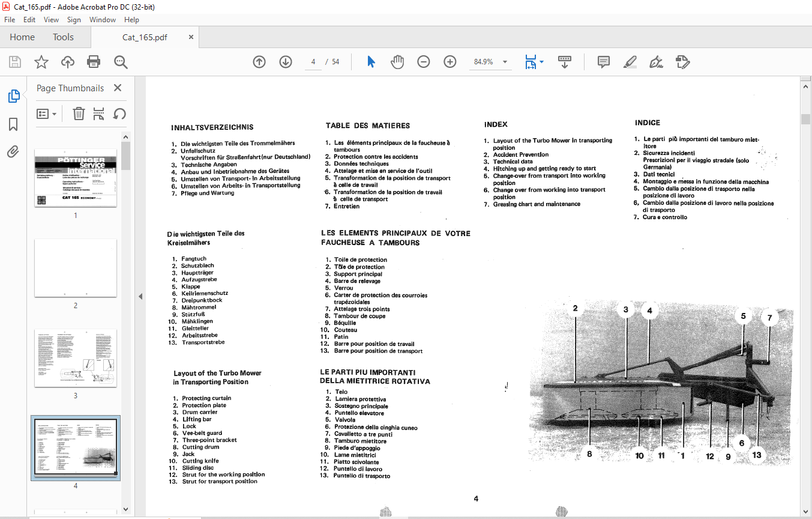Open the View menu
812x519 pixels.
(x=52, y=20)
